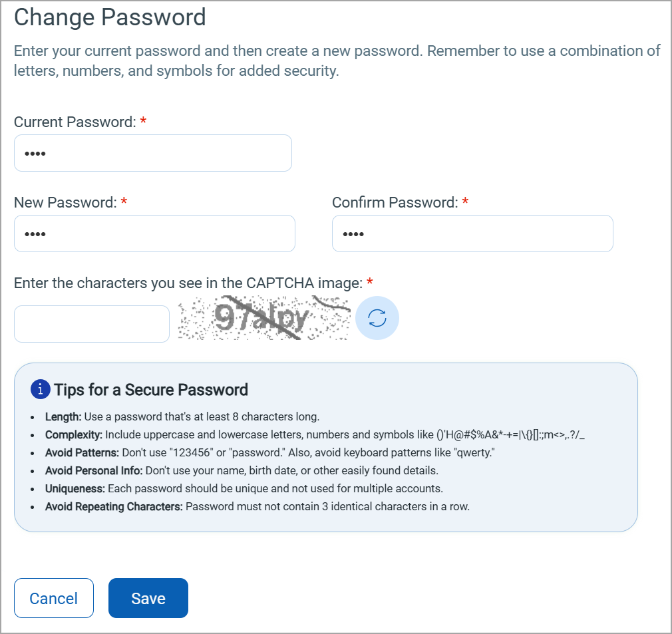Click the blue circular refresh arrows icon
The height and width of the screenshot is (634, 672).
pyautogui.click(x=377, y=318)
